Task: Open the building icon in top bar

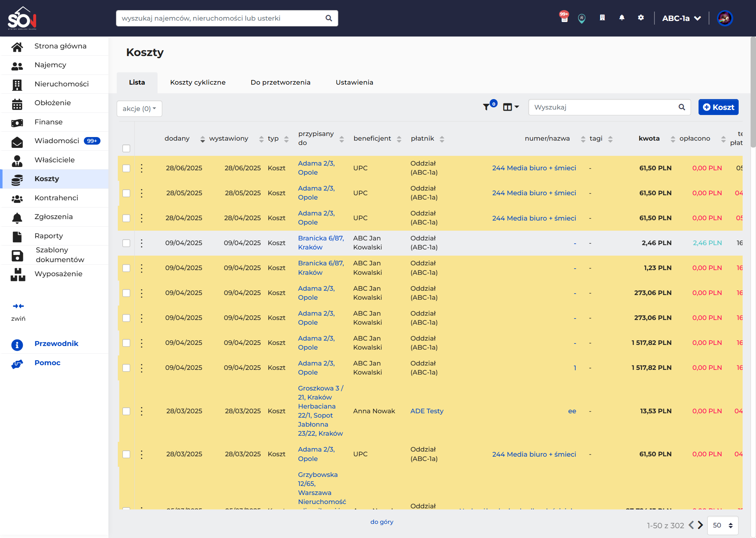Action: [x=602, y=17]
